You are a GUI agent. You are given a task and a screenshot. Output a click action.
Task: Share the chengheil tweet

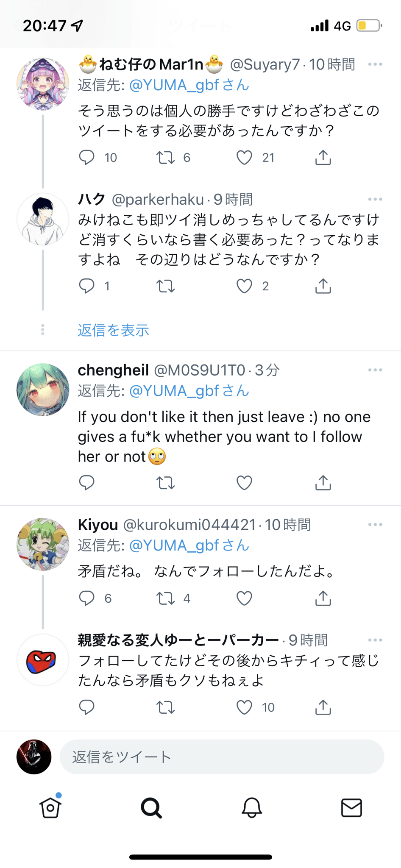click(x=323, y=483)
